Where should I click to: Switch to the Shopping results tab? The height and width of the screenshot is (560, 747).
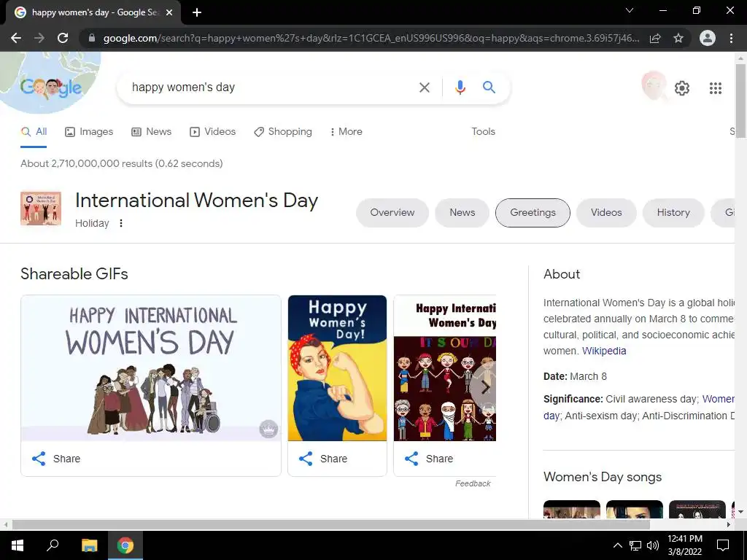click(283, 132)
